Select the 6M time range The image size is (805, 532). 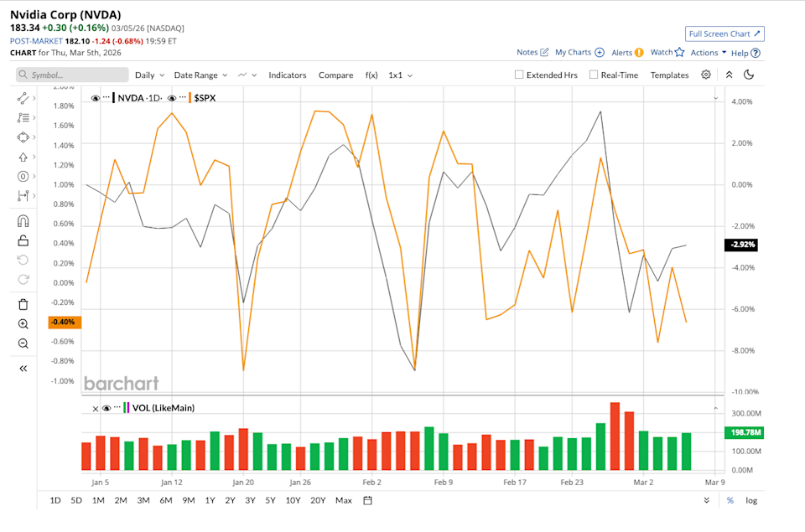tap(166, 500)
